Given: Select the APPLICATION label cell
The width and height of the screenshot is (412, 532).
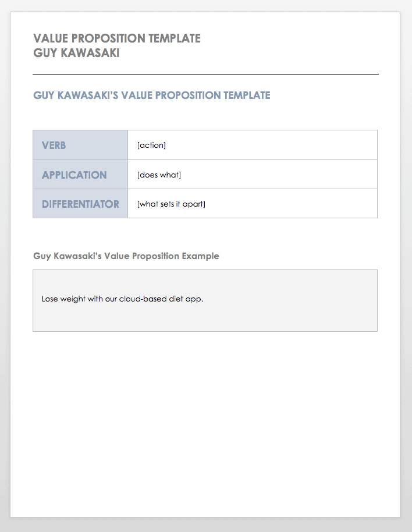Looking at the screenshot, I should pos(80,175).
